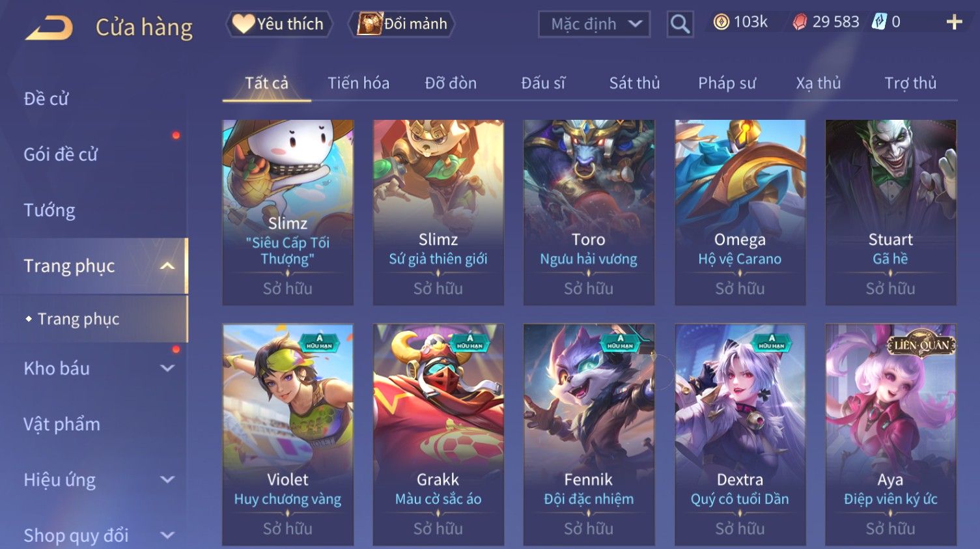Expand the Kho báu sidebar section
This screenshot has height=549, width=980.
tap(167, 368)
